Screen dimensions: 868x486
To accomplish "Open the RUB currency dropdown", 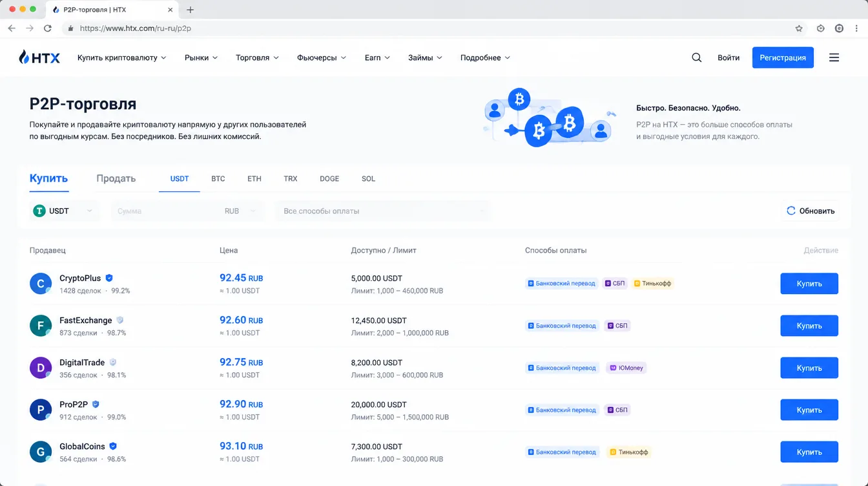I will pyautogui.click(x=240, y=211).
